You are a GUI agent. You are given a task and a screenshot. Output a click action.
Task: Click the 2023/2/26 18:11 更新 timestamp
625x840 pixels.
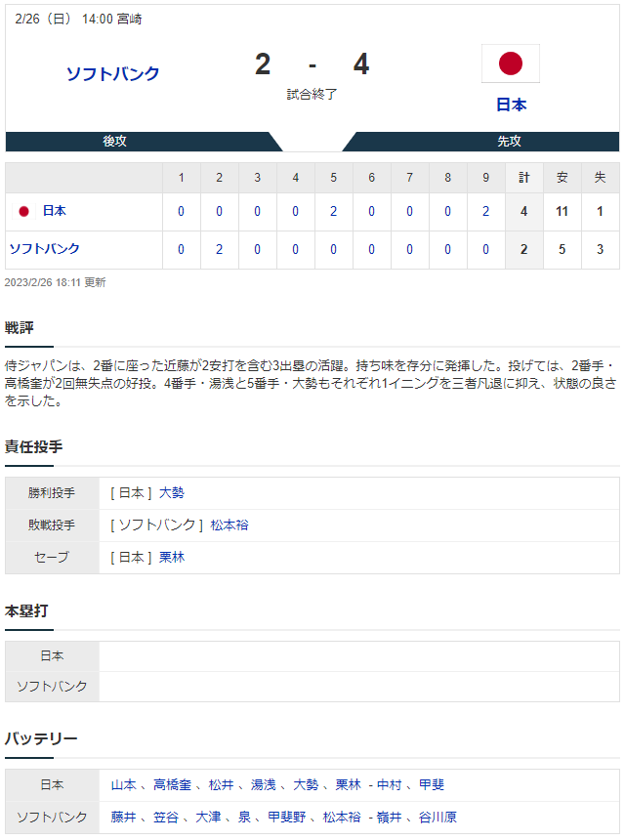pyautogui.click(x=55, y=282)
